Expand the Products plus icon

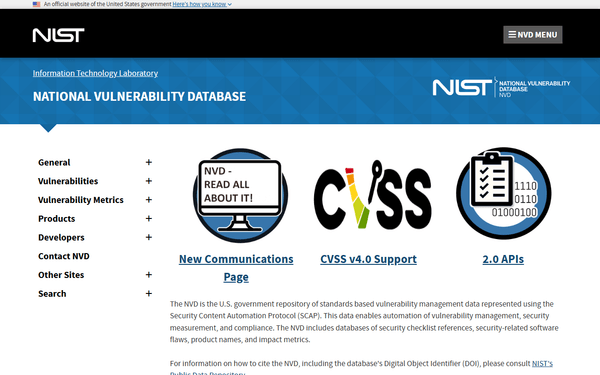[x=149, y=218]
